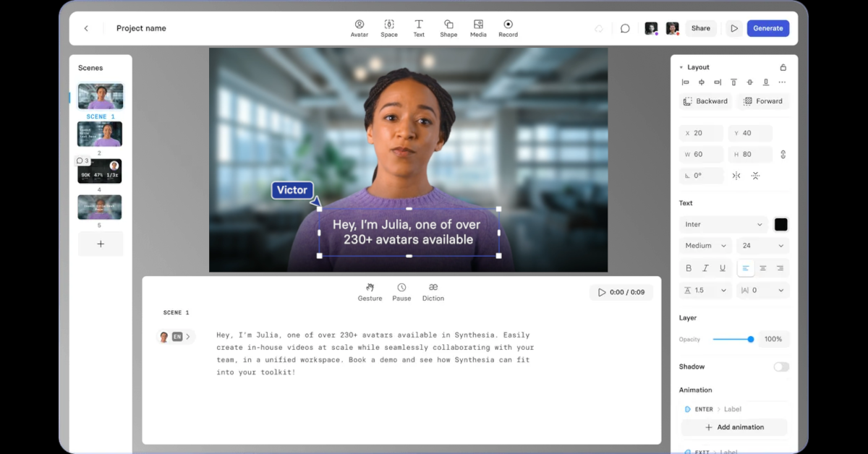Adjust the Opacity slider handle
Image resolution: width=868 pixels, height=454 pixels.
(x=751, y=339)
